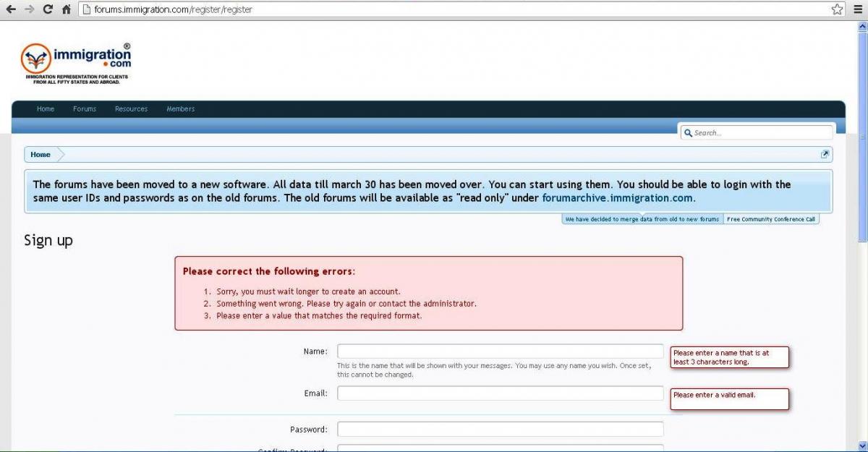
Task: Click the browser back arrow
Action: click(11, 9)
